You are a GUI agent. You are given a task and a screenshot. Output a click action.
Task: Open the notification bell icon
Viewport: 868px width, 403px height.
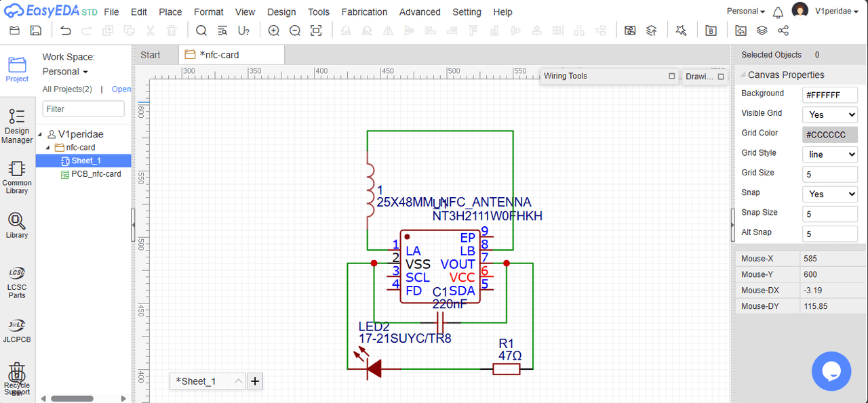click(778, 12)
